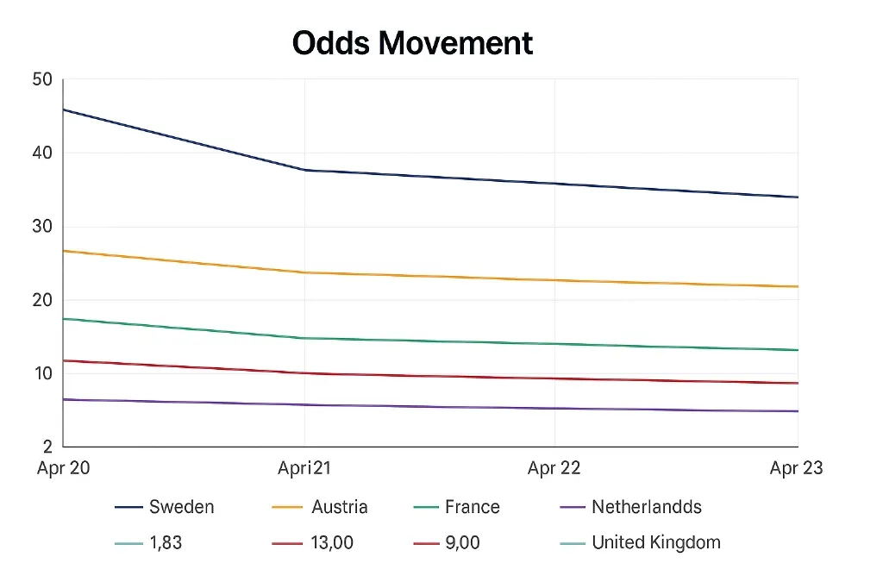
Task: Click the Odds Movement chart title
Action: [412, 43]
